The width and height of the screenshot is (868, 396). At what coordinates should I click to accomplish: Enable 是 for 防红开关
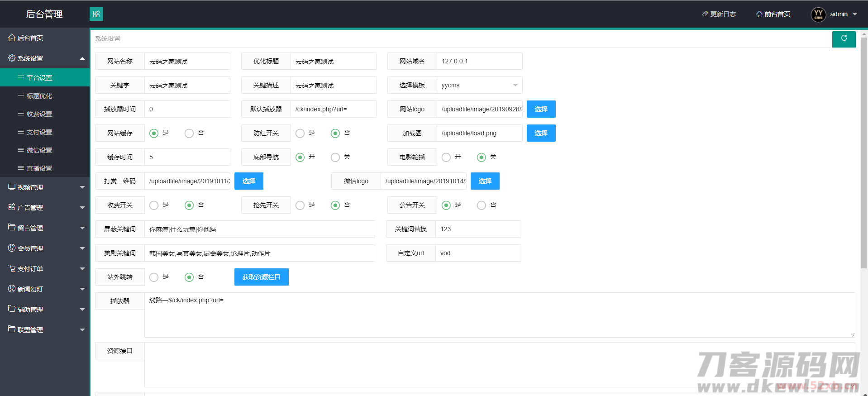pos(300,133)
